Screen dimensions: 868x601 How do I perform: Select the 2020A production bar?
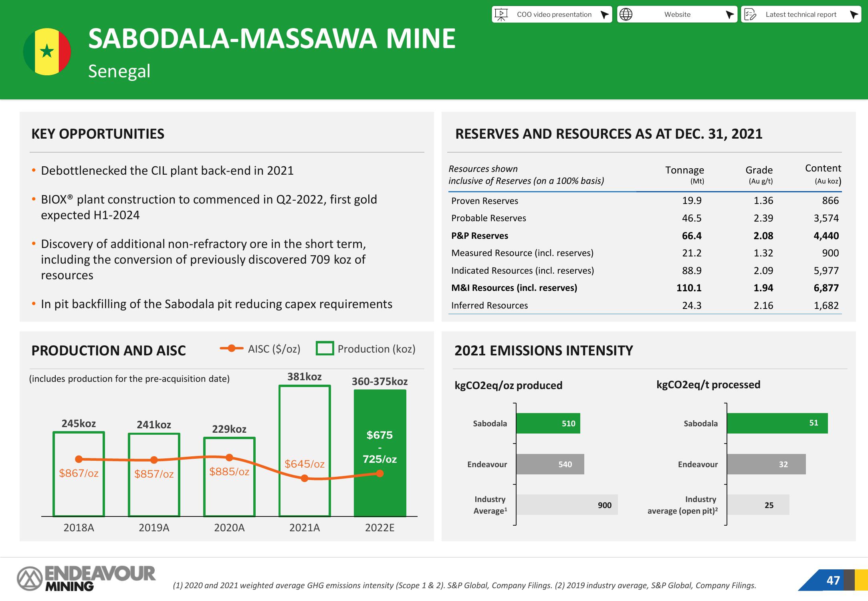pos(229,477)
